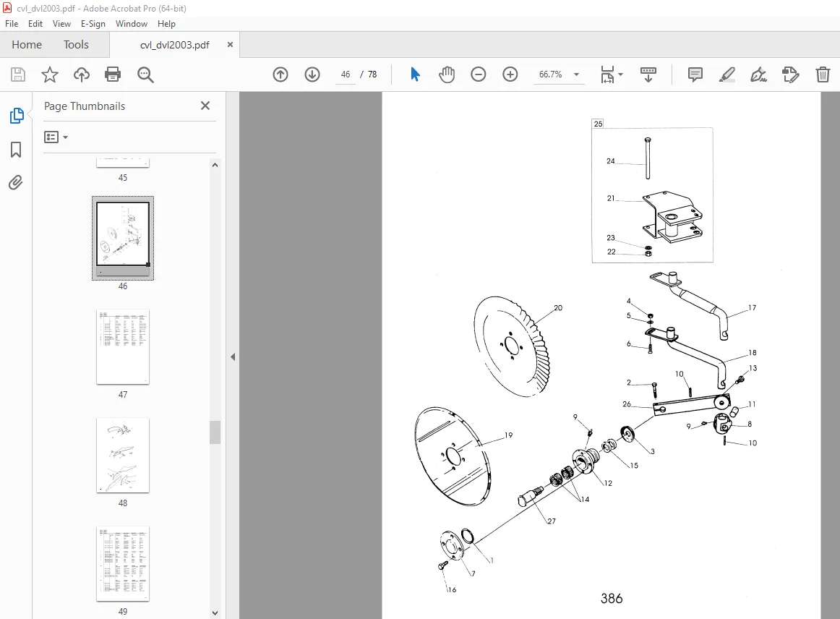The height and width of the screenshot is (619, 840).
Task: Click part label '19' in diagram
Action: [x=508, y=435]
